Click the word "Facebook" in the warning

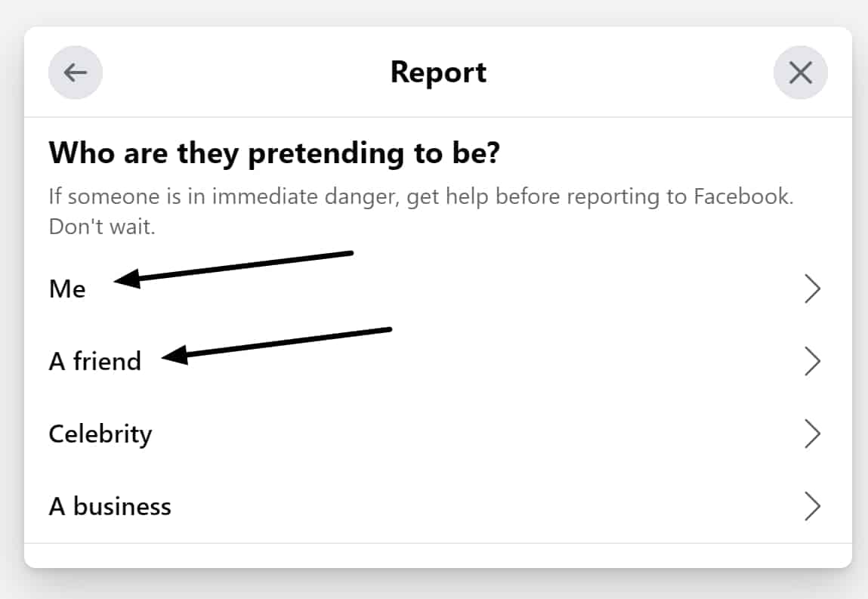(x=743, y=196)
